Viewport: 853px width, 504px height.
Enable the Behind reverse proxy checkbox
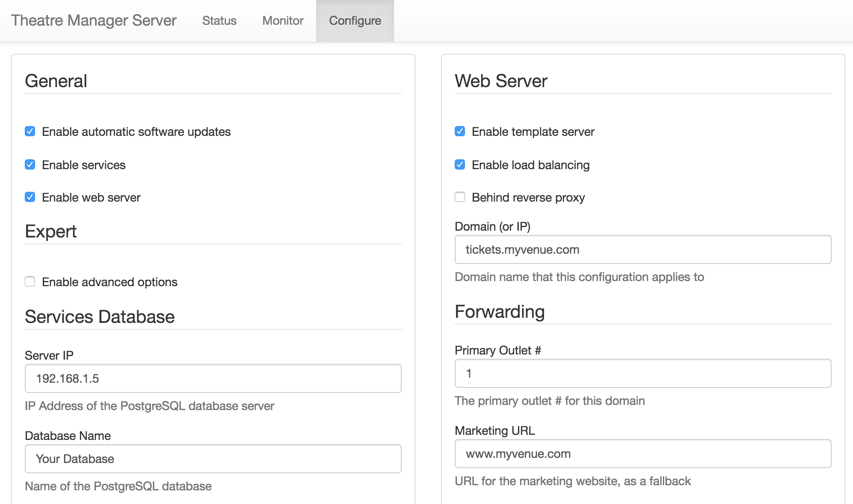(x=460, y=197)
